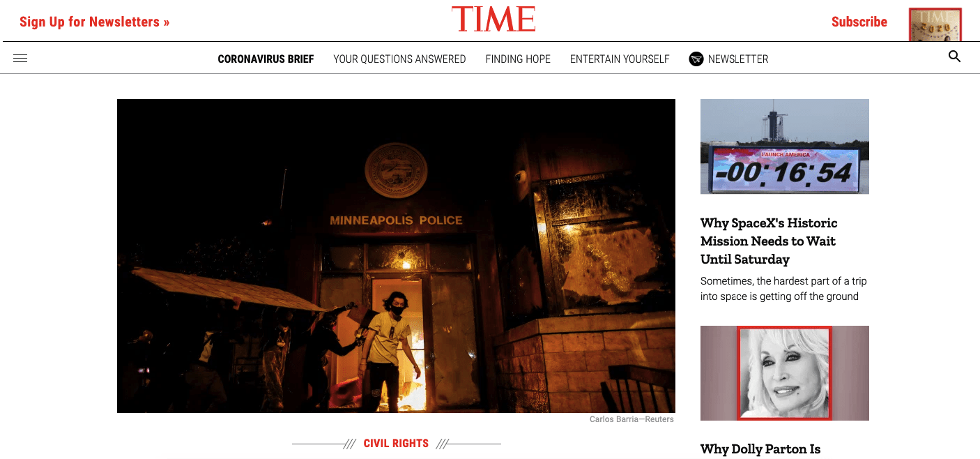
Task: Open the Minneapolis Police lead photo
Action: [x=396, y=256]
